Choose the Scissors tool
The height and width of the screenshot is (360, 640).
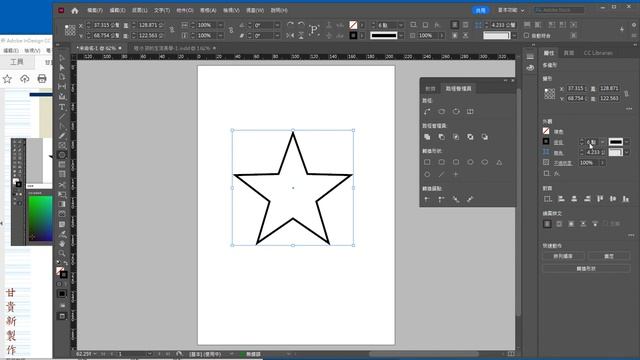[x=62, y=185]
